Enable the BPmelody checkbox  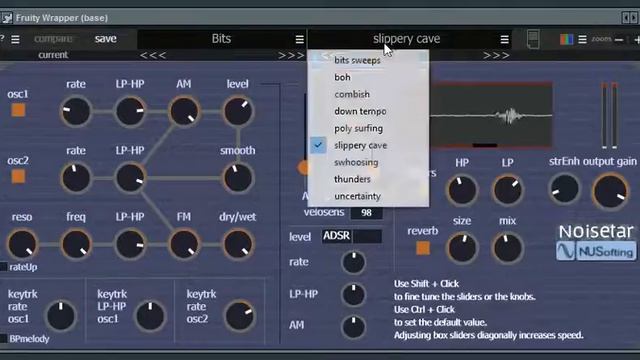tap(3, 338)
